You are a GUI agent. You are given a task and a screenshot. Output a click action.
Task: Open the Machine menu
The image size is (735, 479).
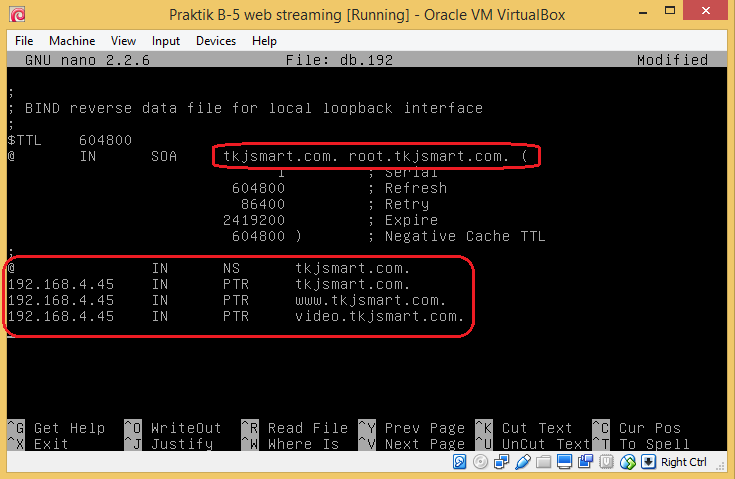72,41
